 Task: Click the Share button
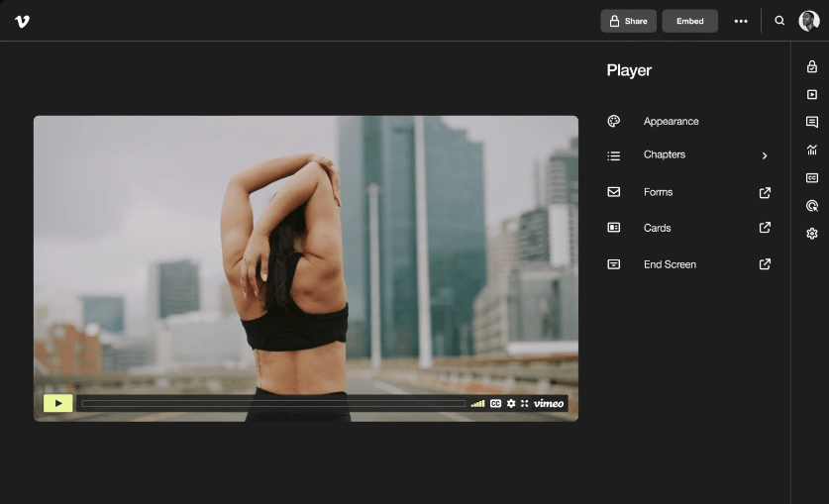tap(628, 21)
